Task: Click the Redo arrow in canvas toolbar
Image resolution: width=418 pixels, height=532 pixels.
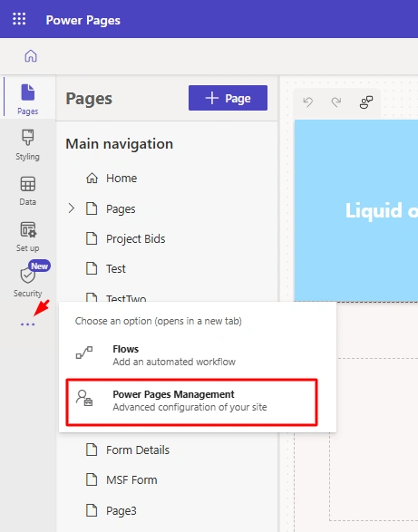Action: point(336,102)
